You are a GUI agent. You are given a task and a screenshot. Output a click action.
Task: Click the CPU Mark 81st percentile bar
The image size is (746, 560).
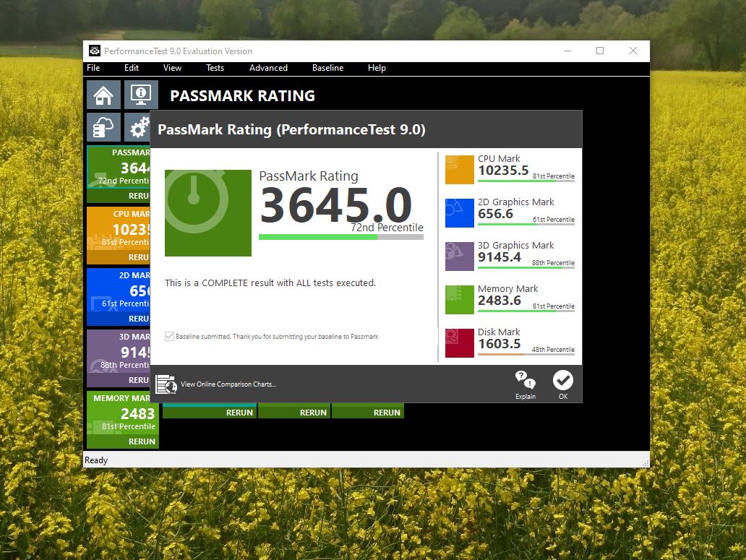coord(526,181)
